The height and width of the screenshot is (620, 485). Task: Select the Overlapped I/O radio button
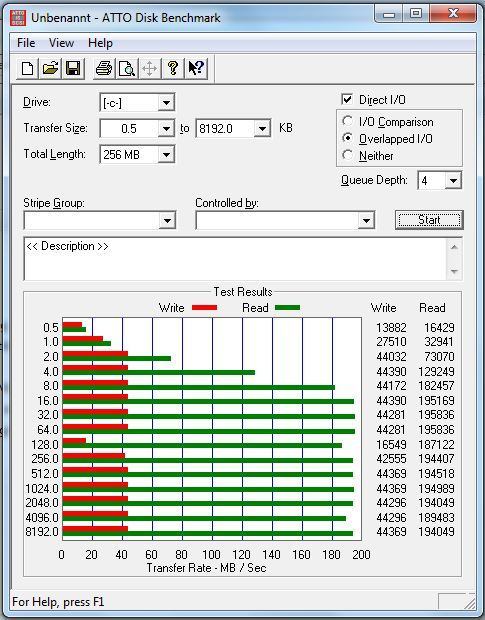click(347, 138)
